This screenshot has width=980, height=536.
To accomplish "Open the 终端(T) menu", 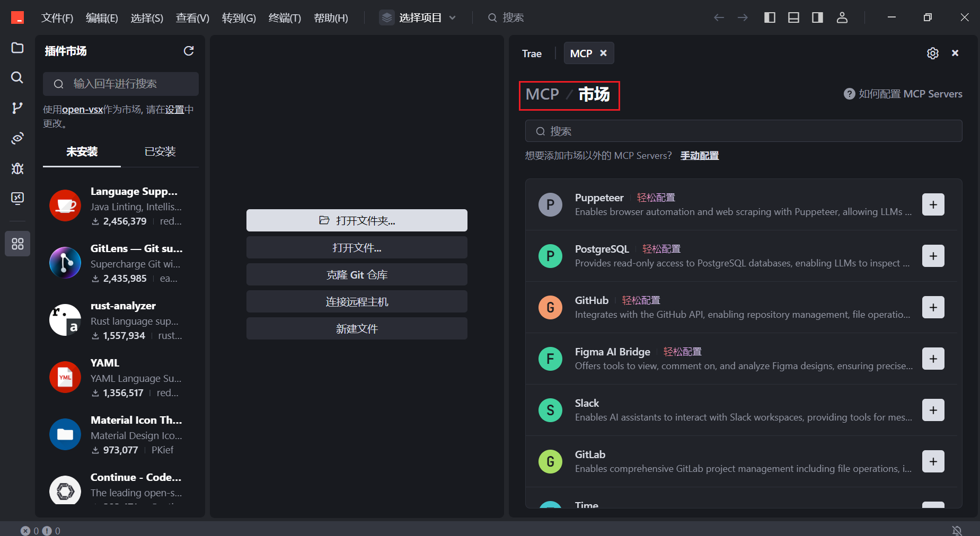I will [284, 17].
